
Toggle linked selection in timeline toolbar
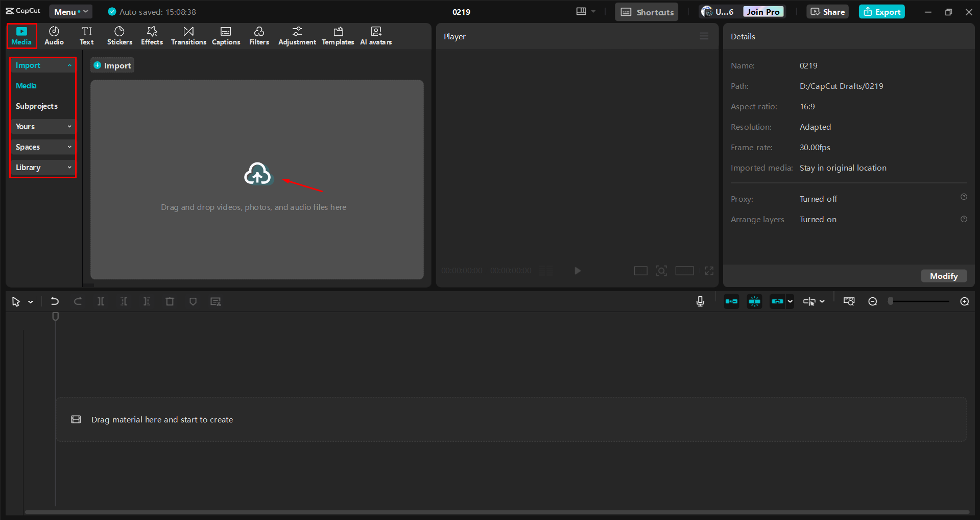(777, 301)
